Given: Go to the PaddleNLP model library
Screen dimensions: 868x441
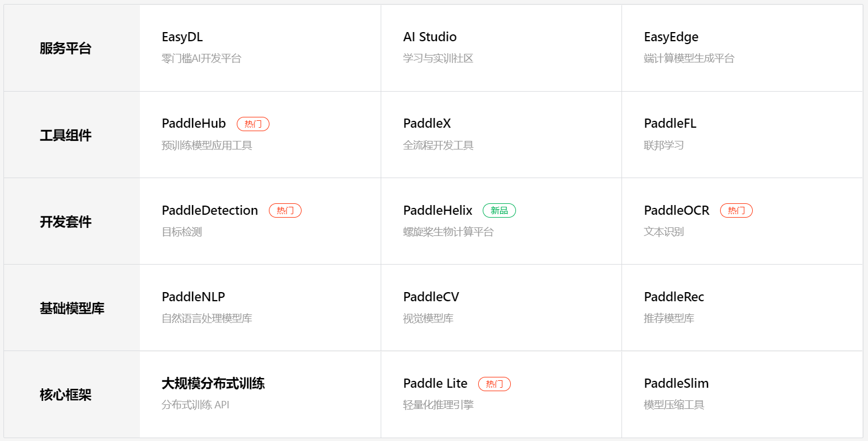Looking at the screenshot, I should 193,297.
